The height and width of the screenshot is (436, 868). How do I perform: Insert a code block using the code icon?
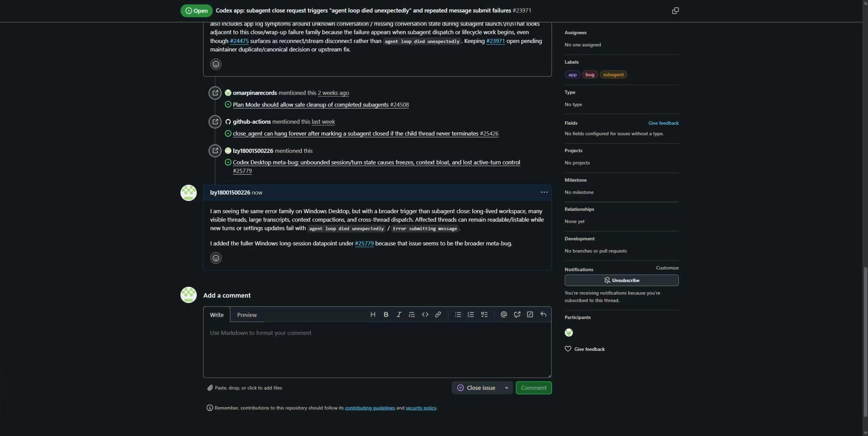425,314
